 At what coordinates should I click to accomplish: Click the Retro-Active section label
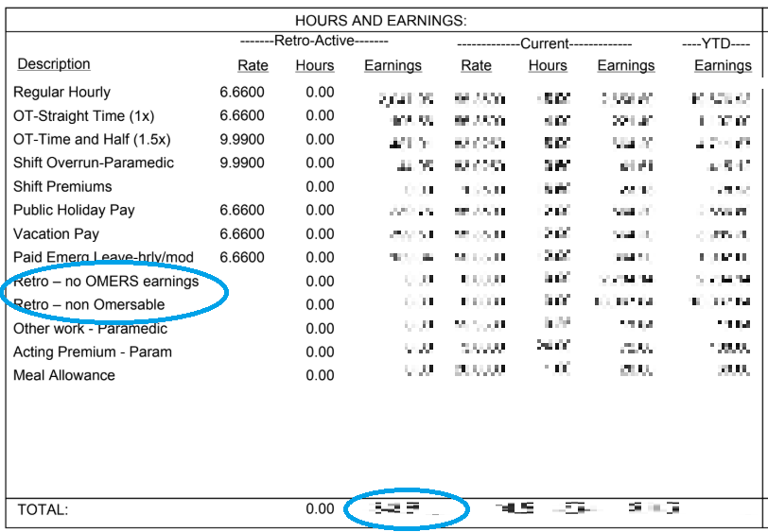[314, 41]
